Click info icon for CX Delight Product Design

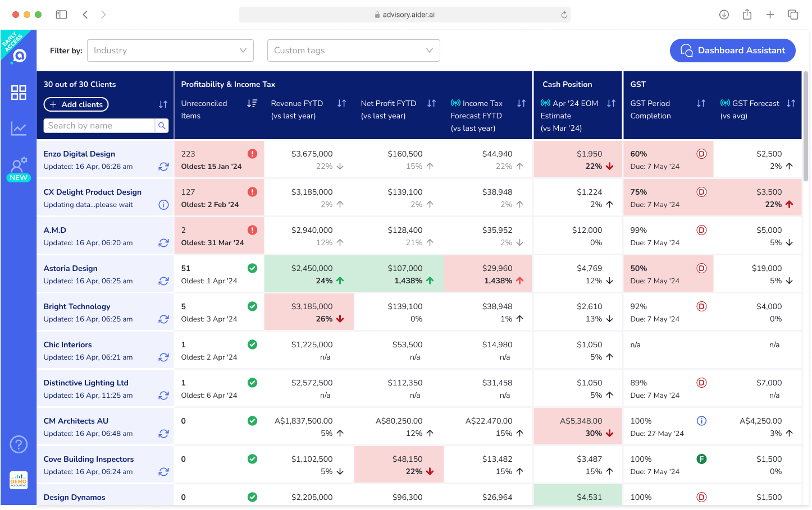coord(163,205)
